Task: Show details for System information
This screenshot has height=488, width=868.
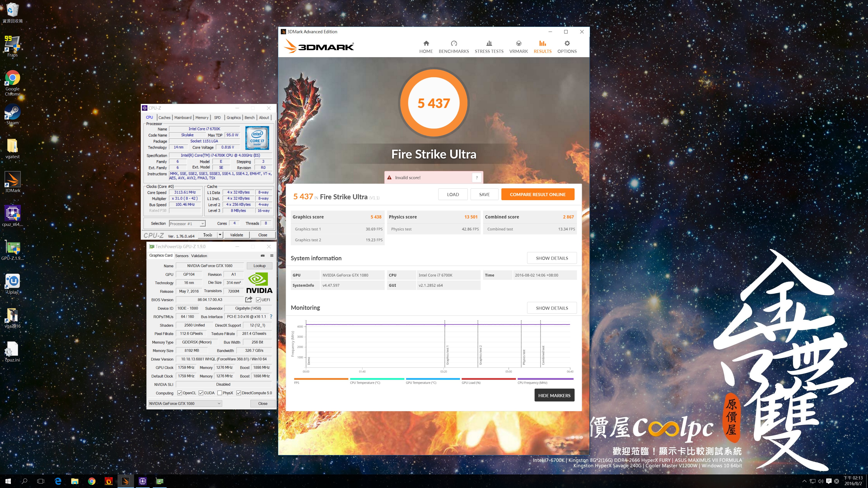Action: (552, 258)
